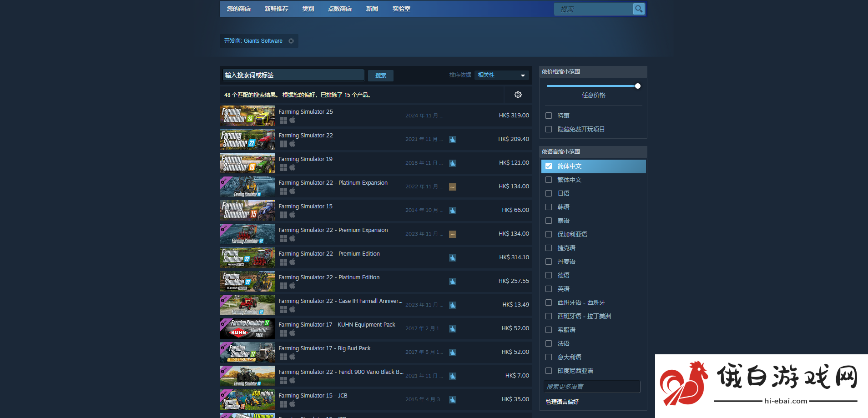Click review icon for Fendt 900 Vario row

click(x=453, y=376)
